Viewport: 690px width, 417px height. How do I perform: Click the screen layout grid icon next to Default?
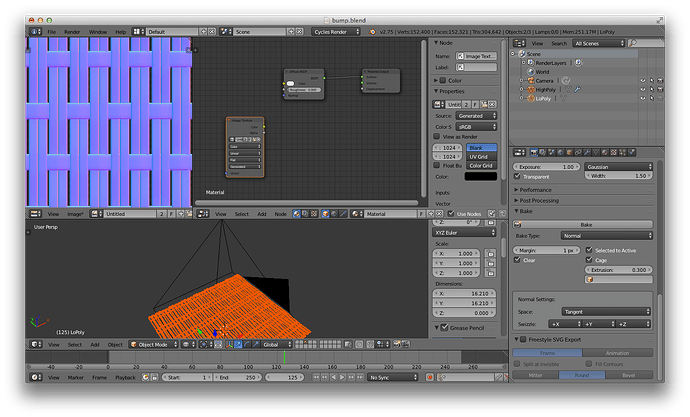tap(138, 32)
